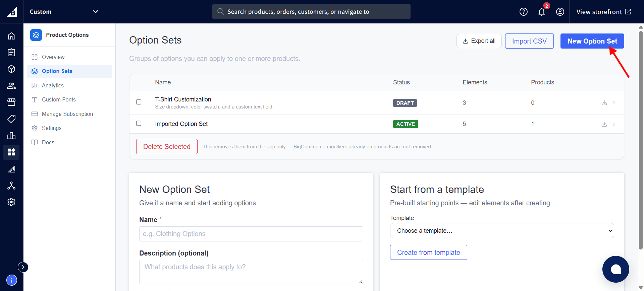Open the View storefront link

click(604, 12)
